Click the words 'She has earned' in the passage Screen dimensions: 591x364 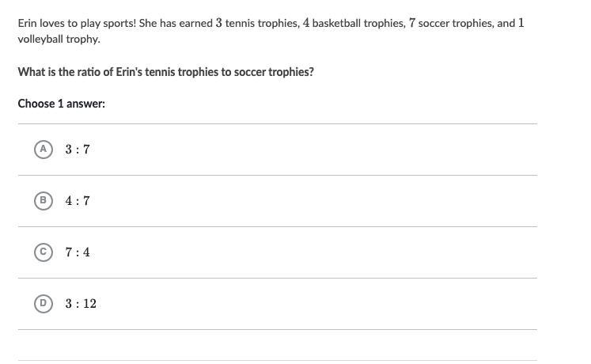(176, 24)
